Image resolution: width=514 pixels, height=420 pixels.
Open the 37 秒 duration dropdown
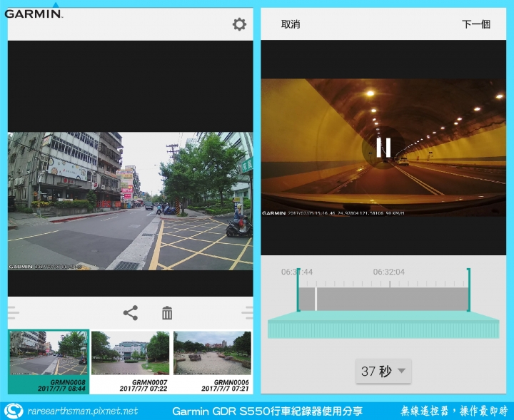pos(383,372)
